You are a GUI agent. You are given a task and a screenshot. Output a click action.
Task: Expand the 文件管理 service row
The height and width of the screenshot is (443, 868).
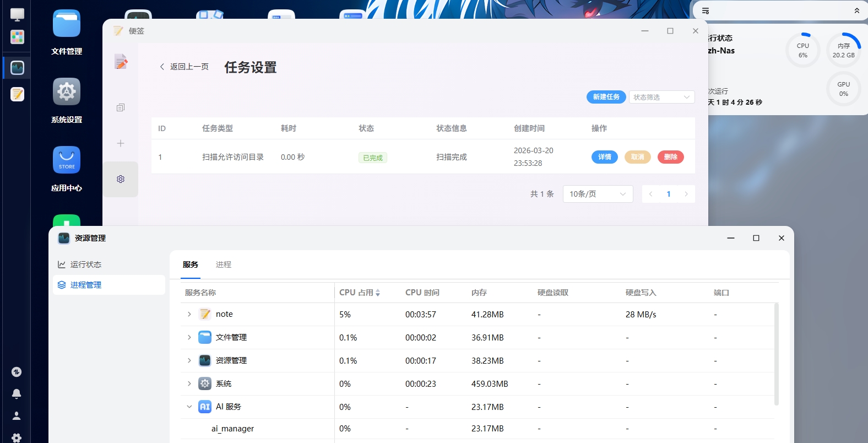tap(189, 337)
